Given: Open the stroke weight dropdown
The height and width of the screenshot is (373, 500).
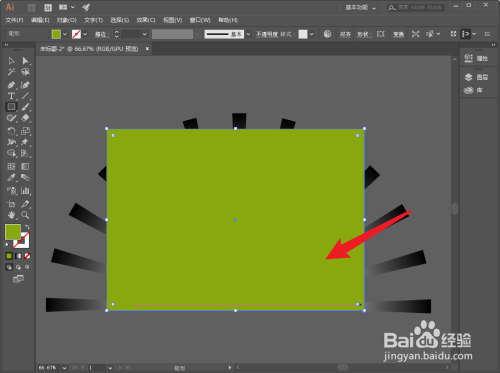Looking at the screenshot, I should tap(145, 34).
